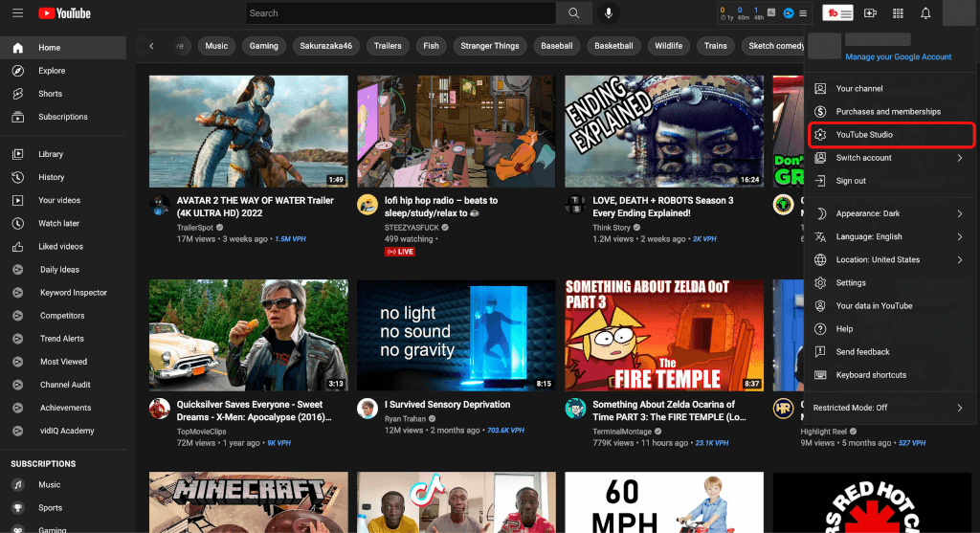Open the YouTube apps grid icon
The height and width of the screenshot is (533, 980).
coord(898,13)
